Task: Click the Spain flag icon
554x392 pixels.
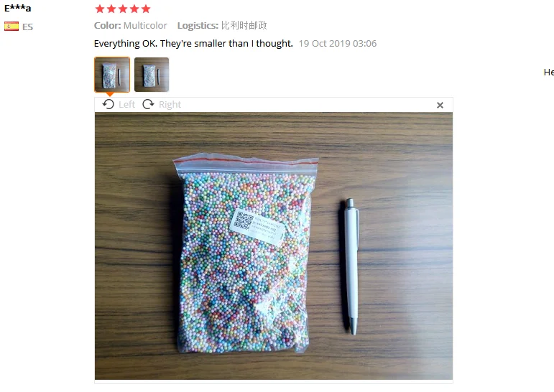Action: point(11,27)
